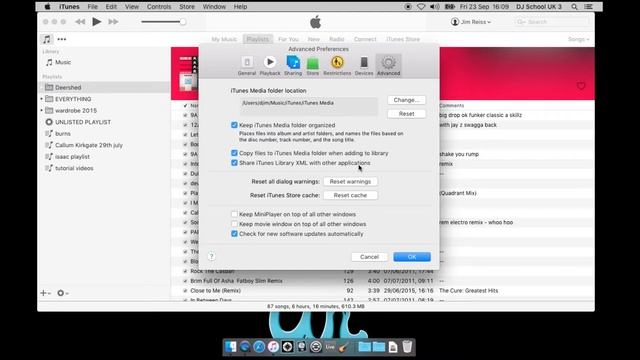Image resolution: width=640 pixels, height=360 pixels.
Task: Open the plus add playlist dropdown
Action: (x=45, y=293)
